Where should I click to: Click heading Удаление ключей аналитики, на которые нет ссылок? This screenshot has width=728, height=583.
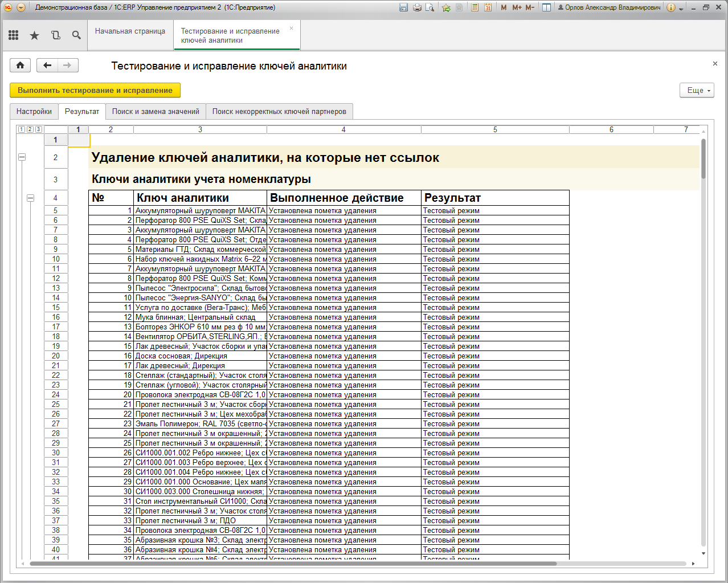[x=265, y=157]
